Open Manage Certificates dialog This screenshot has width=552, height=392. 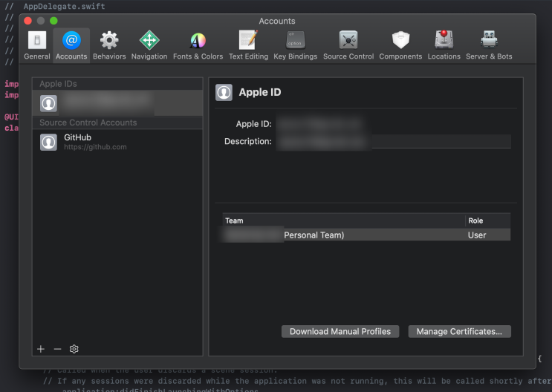point(459,331)
